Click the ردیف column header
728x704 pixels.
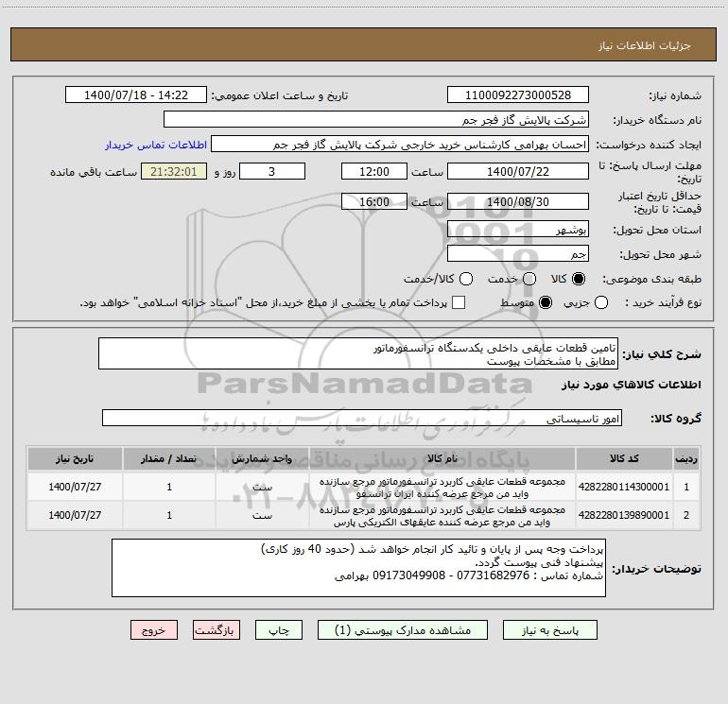click(686, 458)
